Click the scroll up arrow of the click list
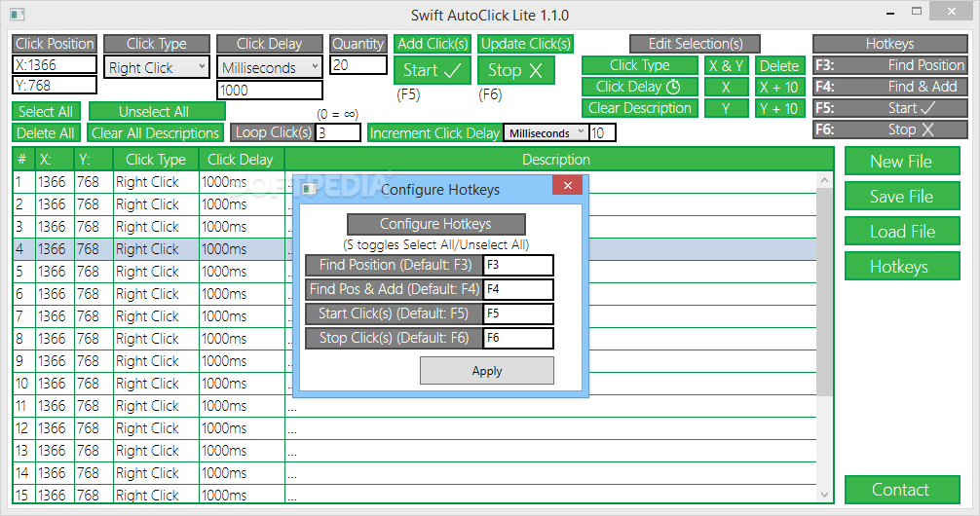This screenshot has height=516, width=980. click(x=824, y=180)
